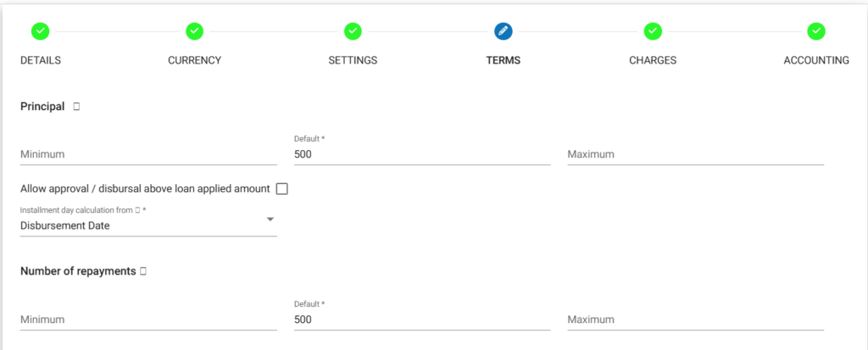
Task: Enable approval above loan applied amount checkbox
Action: pos(282,189)
